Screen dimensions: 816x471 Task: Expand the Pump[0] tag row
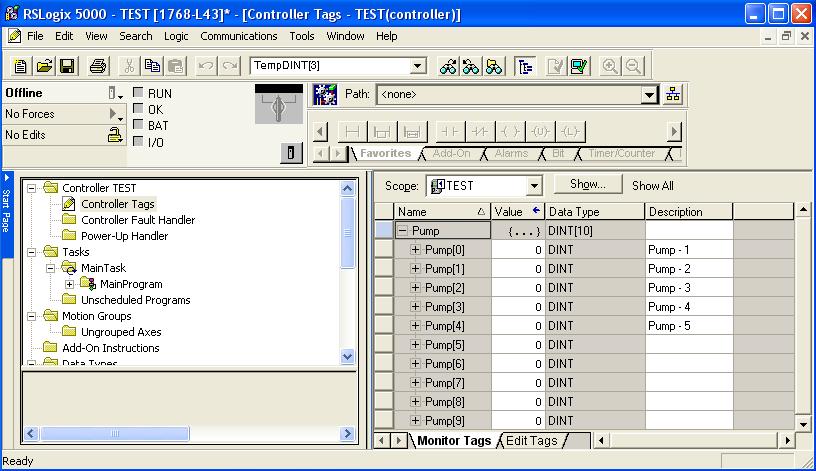(x=415, y=250)
